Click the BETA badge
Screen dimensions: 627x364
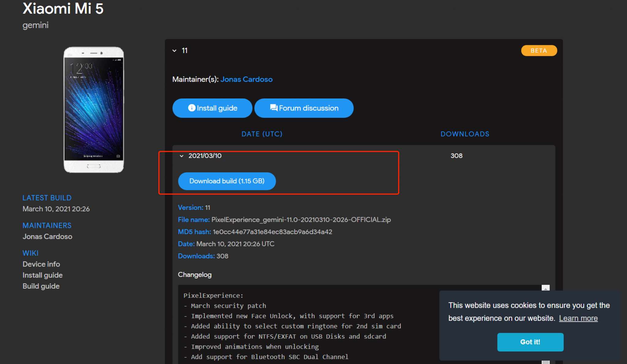coord(539,50)
